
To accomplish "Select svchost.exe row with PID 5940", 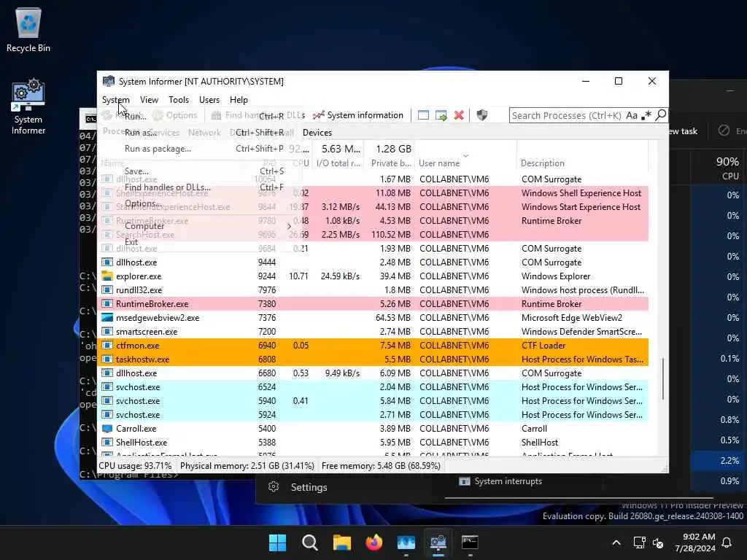I will [x=373, y=401].
